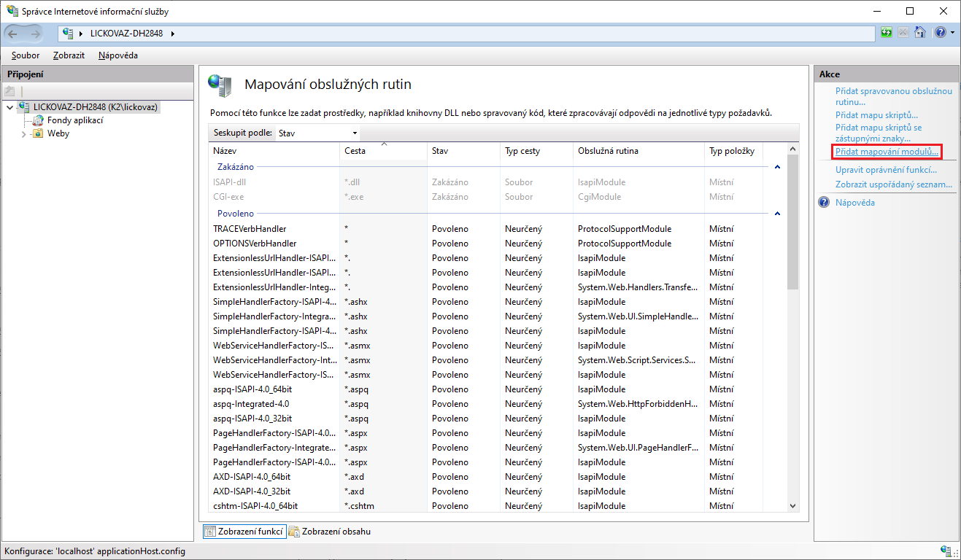Screen dimensions: 961x560
Task: Open the Seskupit podle dropdown
Action: pyautogui.click(x=318, y=133)
